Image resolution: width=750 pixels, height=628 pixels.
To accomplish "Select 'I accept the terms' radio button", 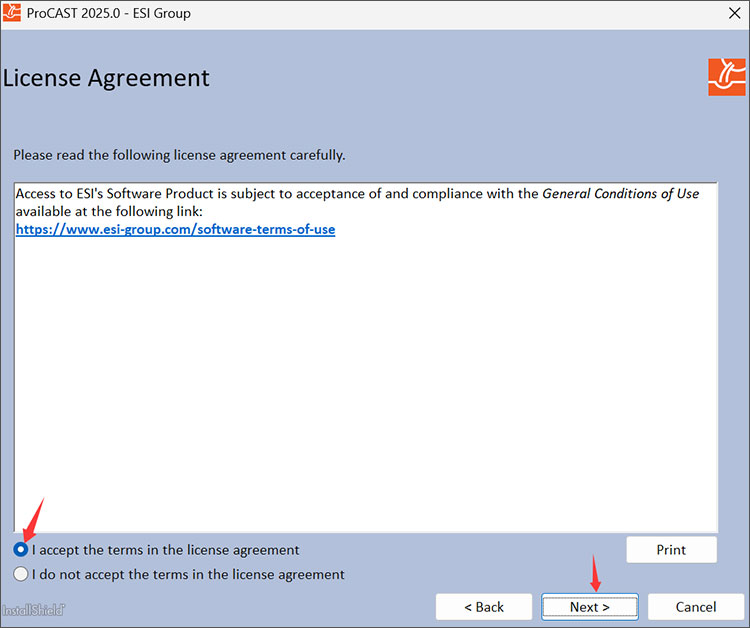I will tap(21, 550).
